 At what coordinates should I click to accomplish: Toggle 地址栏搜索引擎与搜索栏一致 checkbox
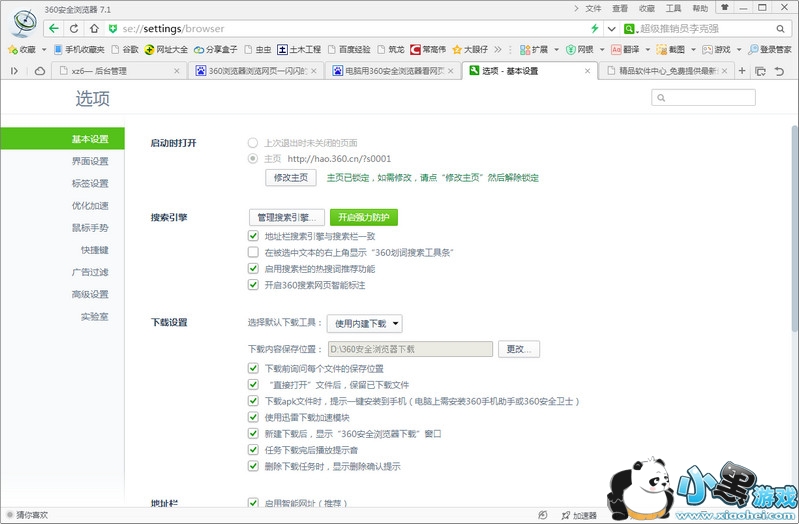[253, 236]
